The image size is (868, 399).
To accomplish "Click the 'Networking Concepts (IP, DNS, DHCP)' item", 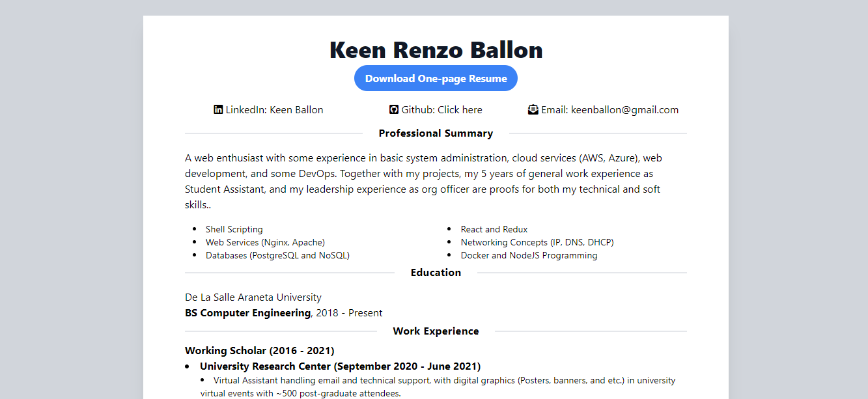I will point(537,242).
